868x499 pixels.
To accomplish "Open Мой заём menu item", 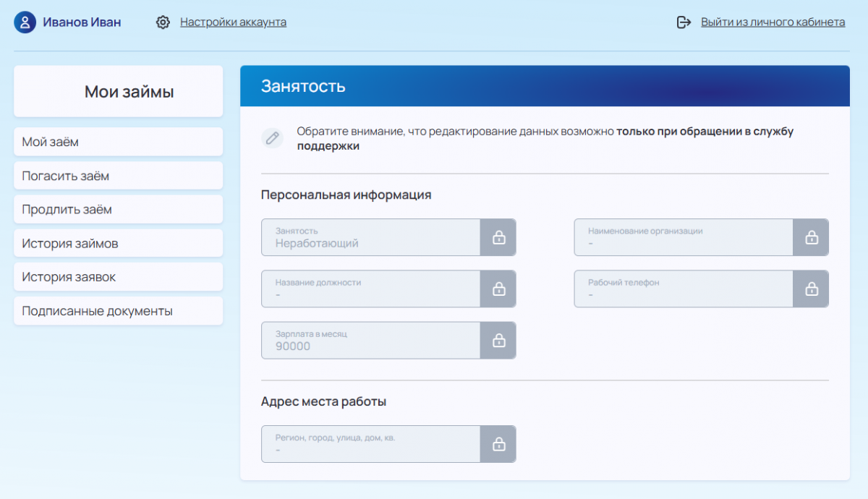I will (x=119, y=142).
